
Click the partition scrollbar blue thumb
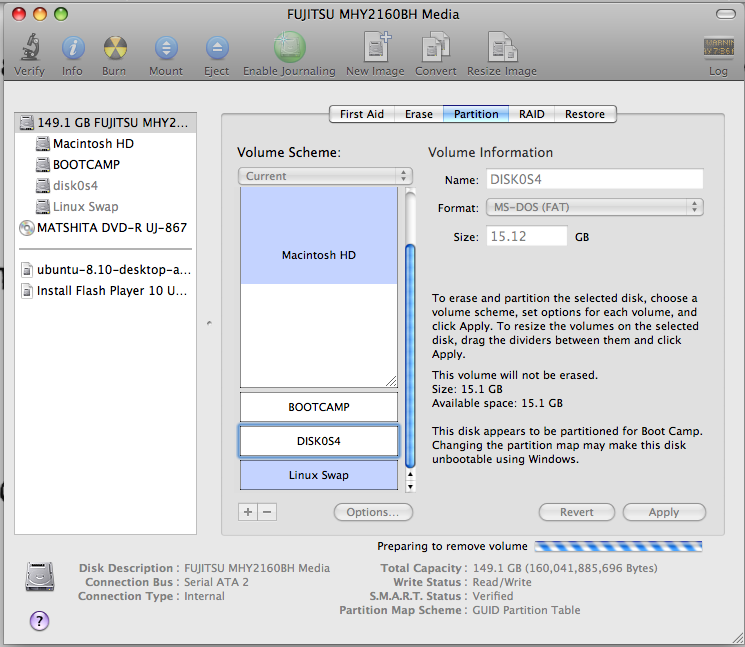410,356
